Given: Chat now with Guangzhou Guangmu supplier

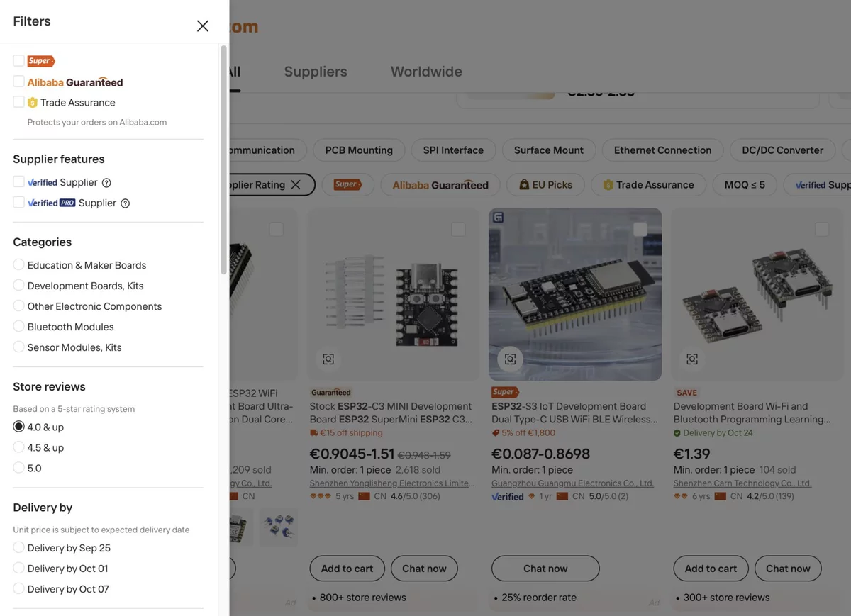Looking at the screenshot, I should click(x=545, y=569).
